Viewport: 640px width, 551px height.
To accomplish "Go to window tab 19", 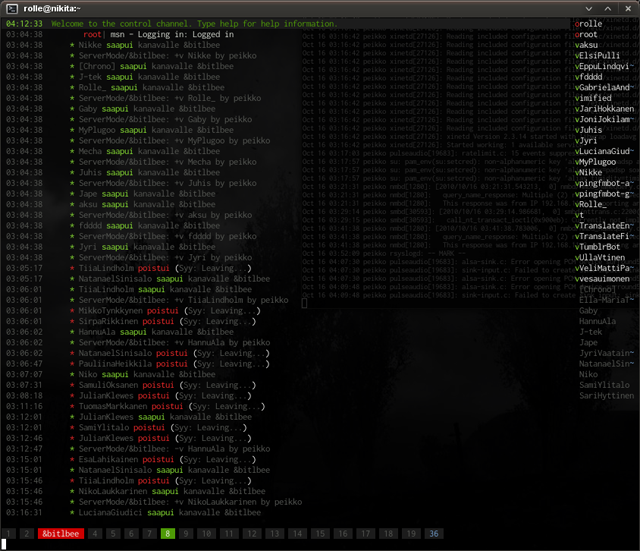I will tap(411, 533).
